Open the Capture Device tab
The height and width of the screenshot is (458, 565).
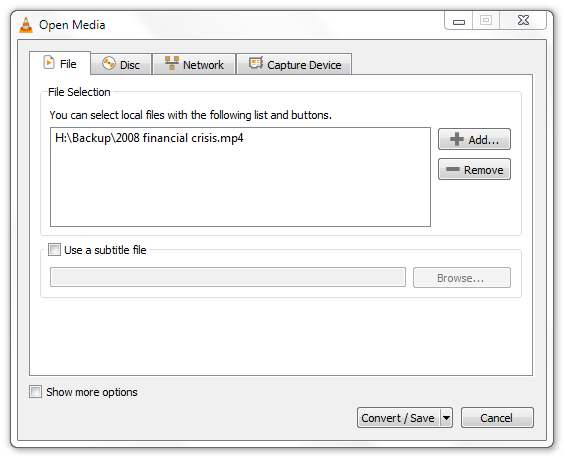coord(294,64)
